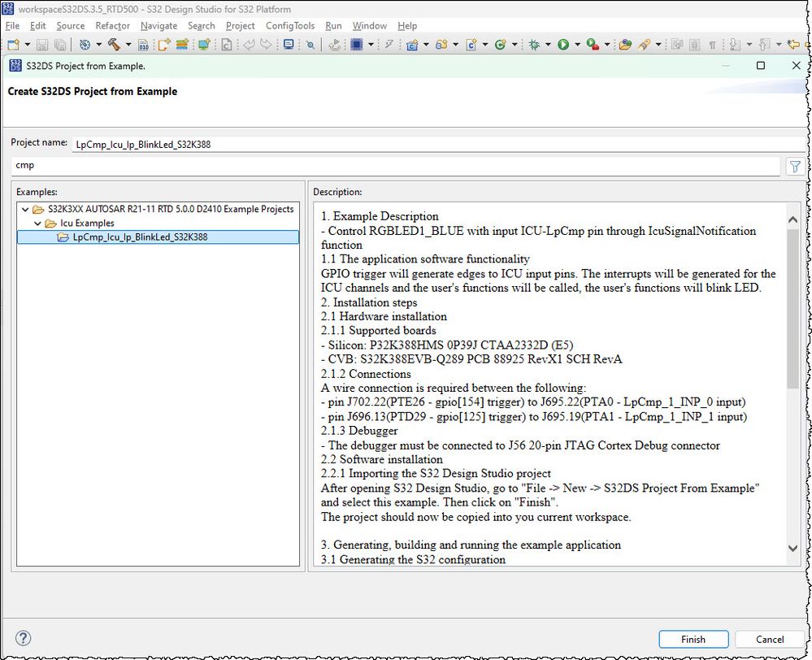Screen dimensions: 812x660
Task: Open the Navigate menu
Action: pyautogui.click(x=158, y=25)
